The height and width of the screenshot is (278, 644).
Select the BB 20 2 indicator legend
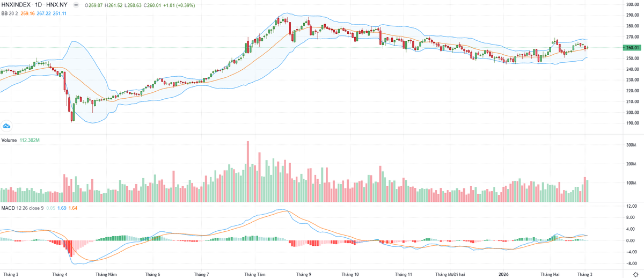point(11,13)
